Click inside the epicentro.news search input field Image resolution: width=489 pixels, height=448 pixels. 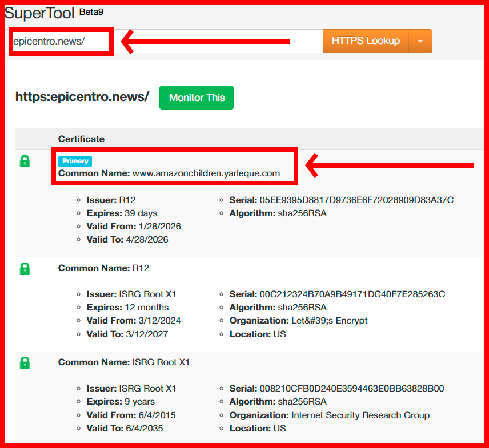(60, 41)
